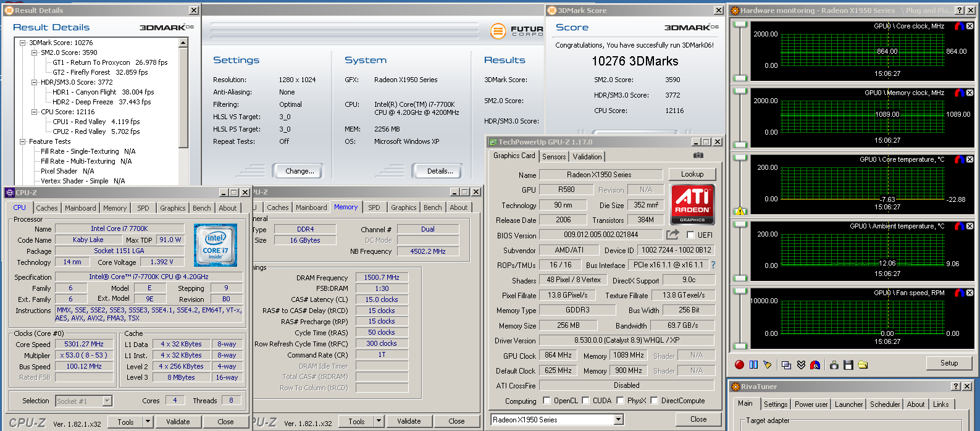Toggle the UEFI checkbox in GPU-Z
Image resolution: width=980 pixels, height=431 pixels.
[690, 235]
